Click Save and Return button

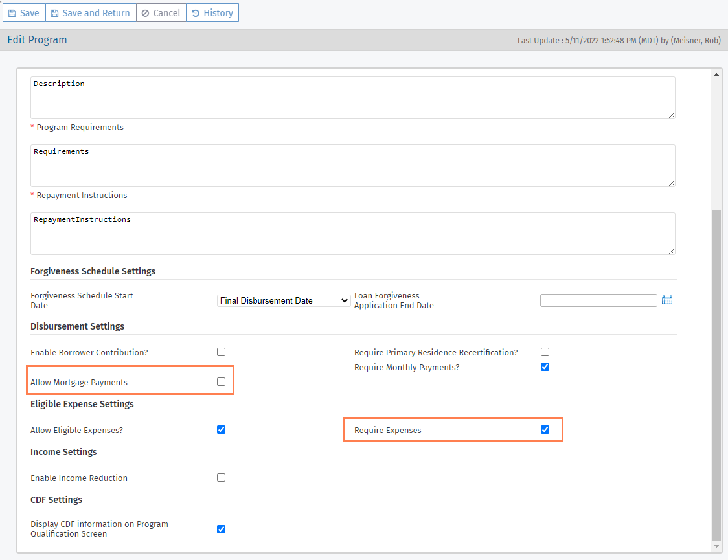point(91,13)
